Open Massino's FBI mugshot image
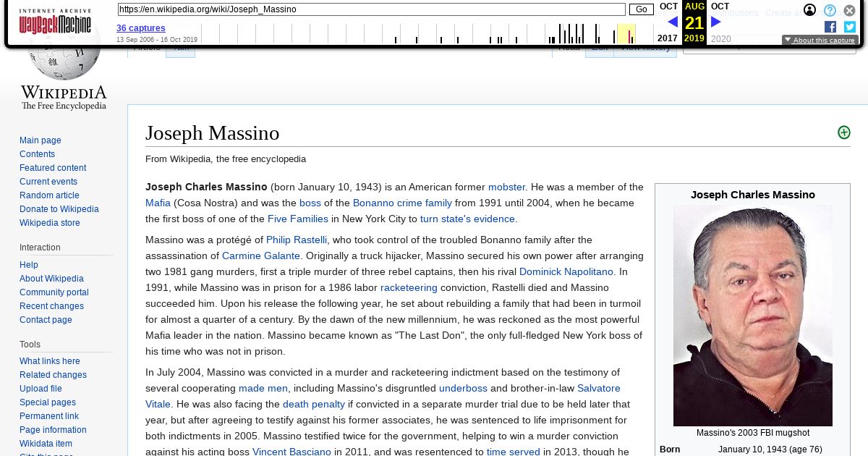 coord(753,316)
